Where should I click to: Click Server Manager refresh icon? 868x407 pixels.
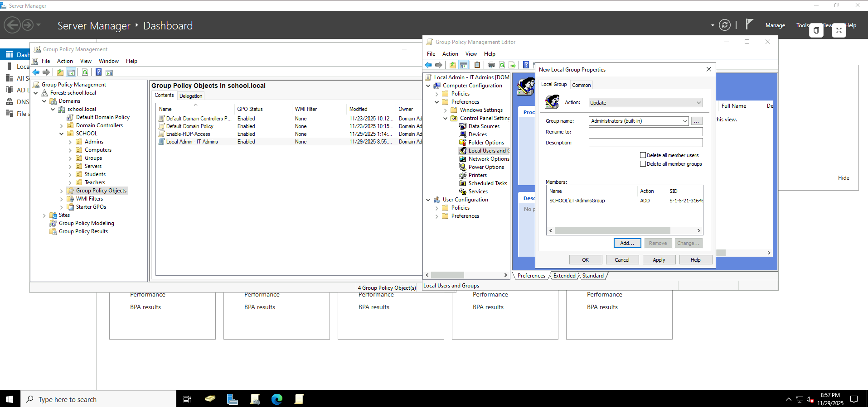coord(725,25)
